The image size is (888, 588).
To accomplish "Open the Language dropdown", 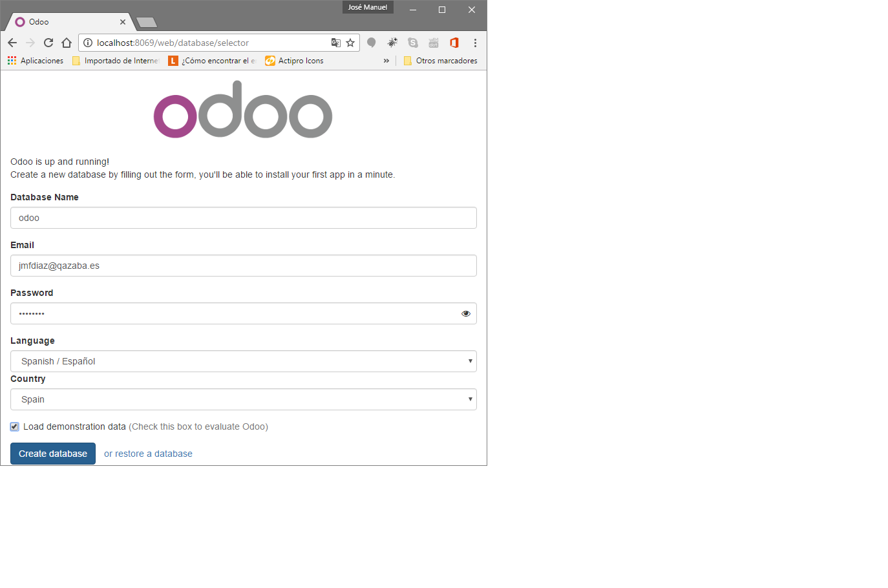I will tap(243, 361).
